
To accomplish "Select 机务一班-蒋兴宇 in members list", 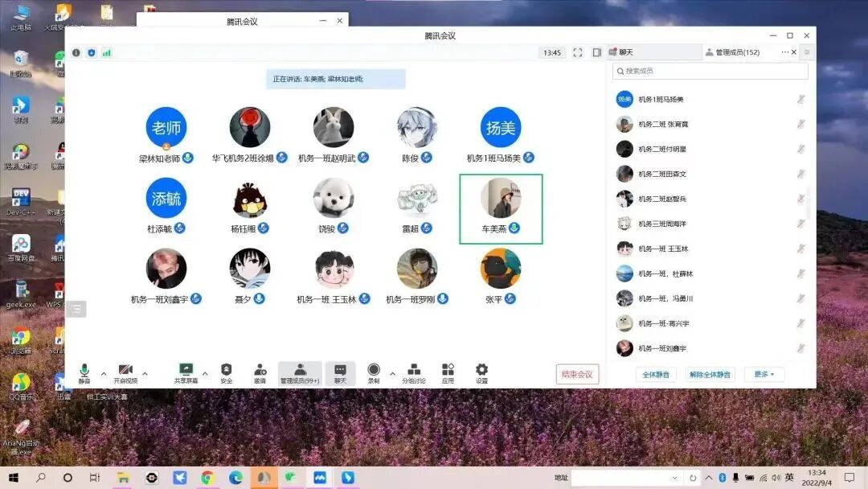I will (x=710, y=323).
